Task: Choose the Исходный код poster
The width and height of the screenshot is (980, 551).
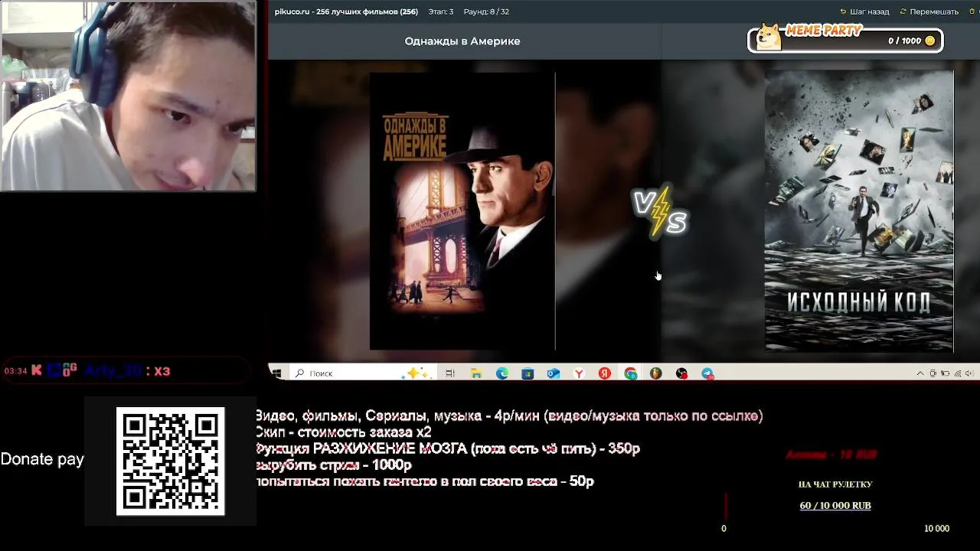Action: [859, 211]
